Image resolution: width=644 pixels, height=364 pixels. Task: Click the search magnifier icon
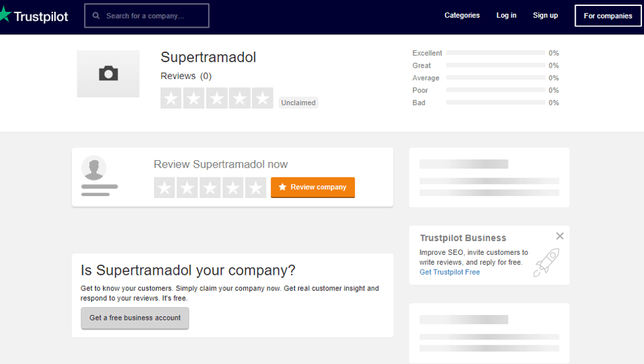tap(97, 15)
